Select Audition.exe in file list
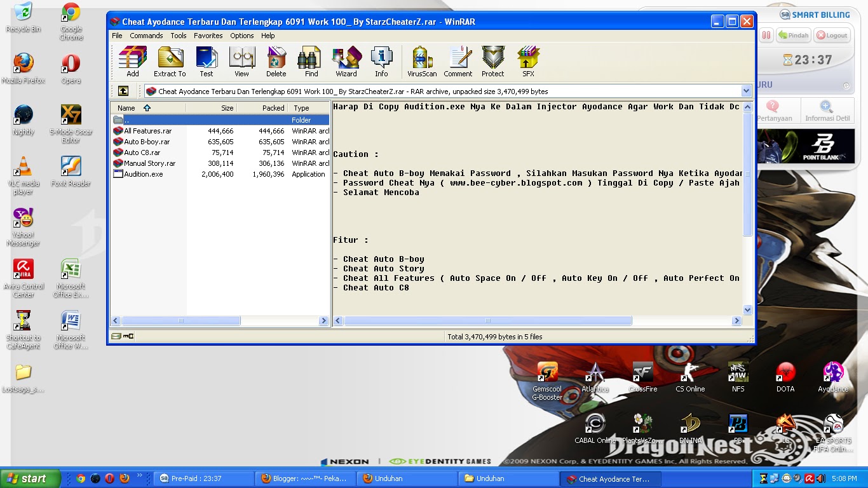Viewport: 868px width, 488px height. pos(143,174)
